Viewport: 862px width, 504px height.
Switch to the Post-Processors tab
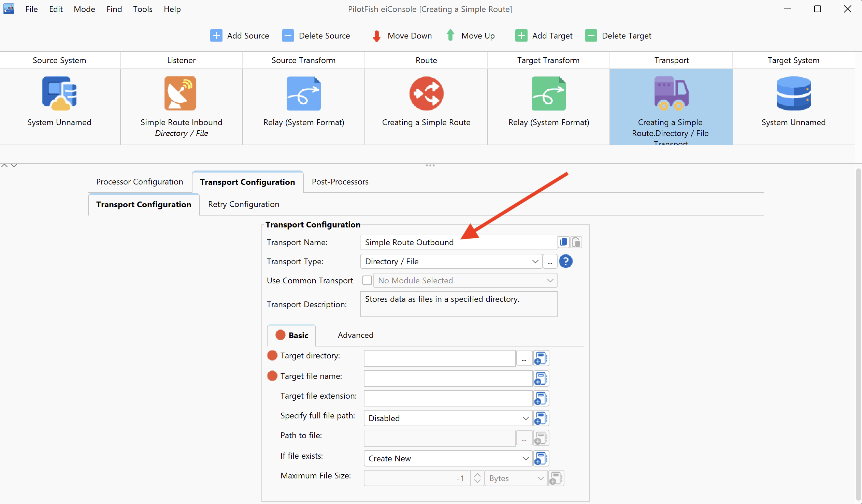(x=340, y=181)
